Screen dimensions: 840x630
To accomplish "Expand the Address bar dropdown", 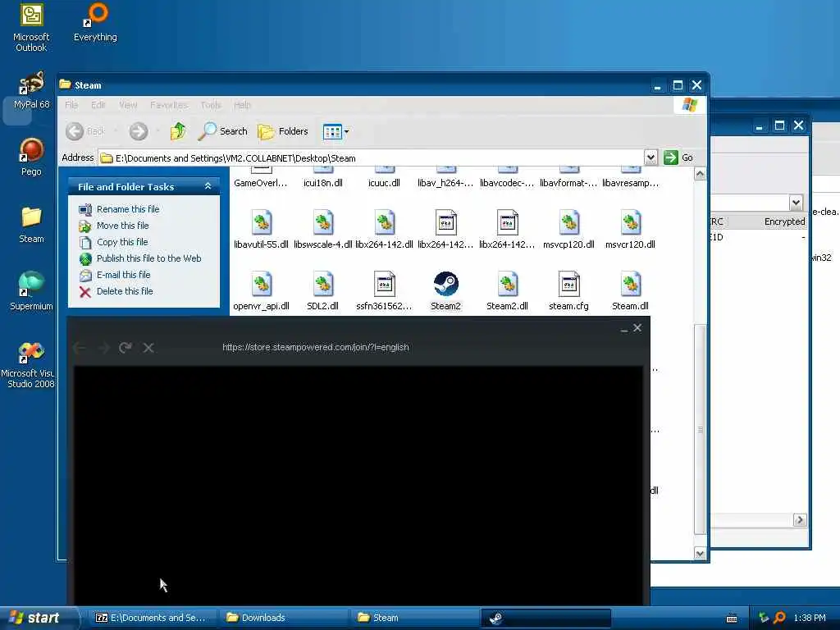I will tap(651, 157).
